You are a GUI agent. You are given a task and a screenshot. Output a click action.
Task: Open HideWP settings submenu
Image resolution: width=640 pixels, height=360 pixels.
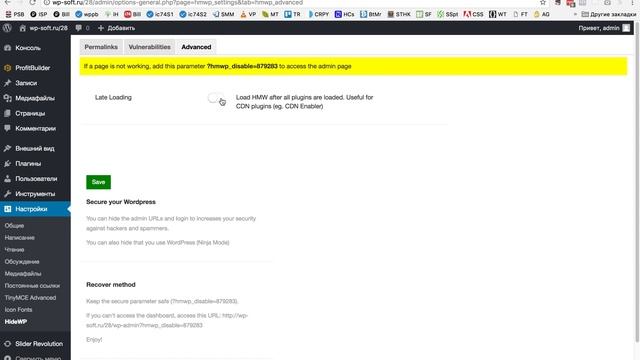click(x=16, y=322)
